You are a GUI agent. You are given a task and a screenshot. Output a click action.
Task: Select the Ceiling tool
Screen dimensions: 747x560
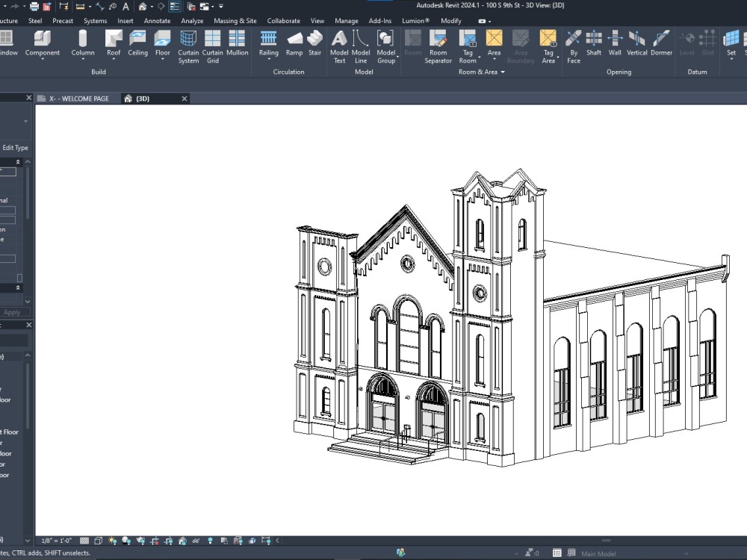(137, 43)
